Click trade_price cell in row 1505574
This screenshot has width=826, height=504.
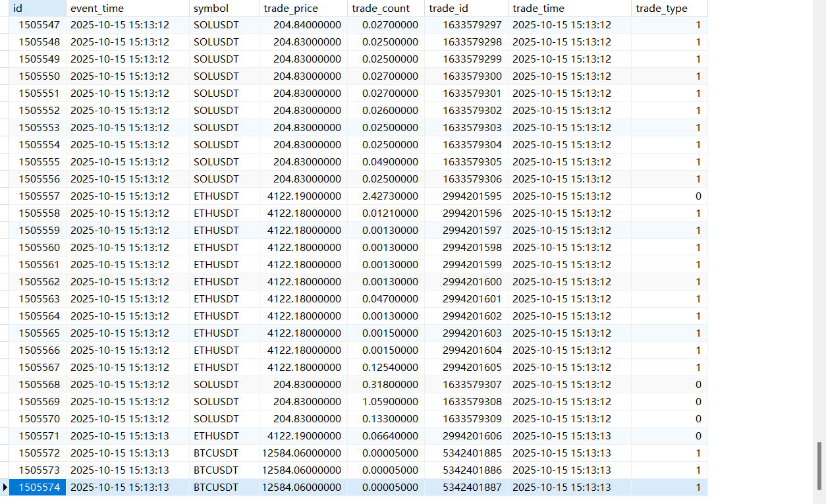303,488
